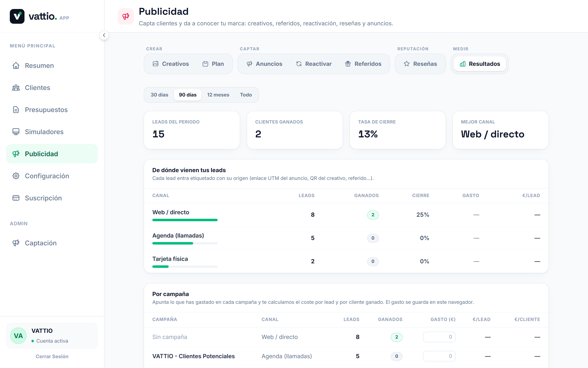Screen dimensions: 588x368
Task: Click the green 2 badge in Web / directo row
Action: [x=373, y=215]
